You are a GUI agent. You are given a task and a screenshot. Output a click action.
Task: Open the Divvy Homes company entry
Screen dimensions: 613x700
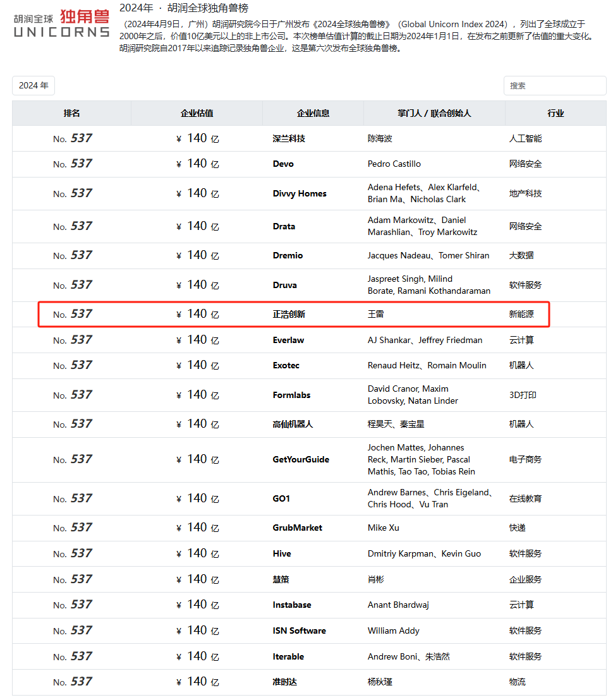(x=300, y=193)
